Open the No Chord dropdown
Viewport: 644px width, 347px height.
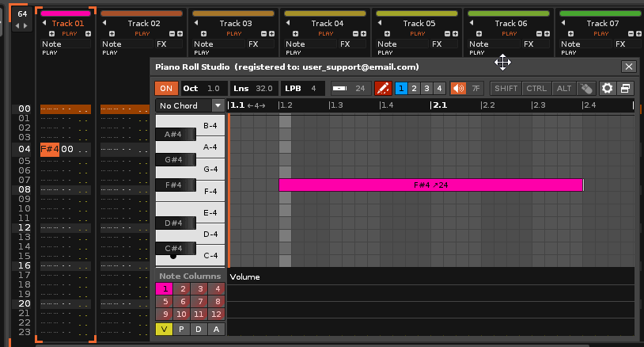pos(190,105)
